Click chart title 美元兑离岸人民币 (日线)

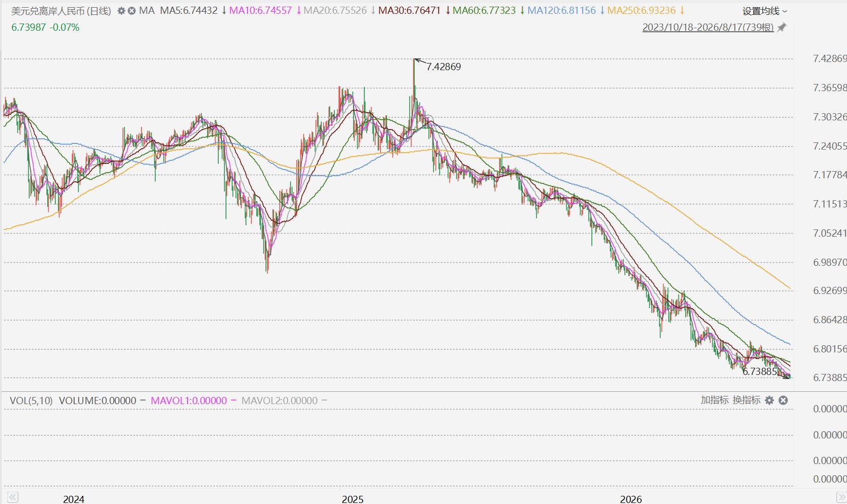tap(61, 11)
